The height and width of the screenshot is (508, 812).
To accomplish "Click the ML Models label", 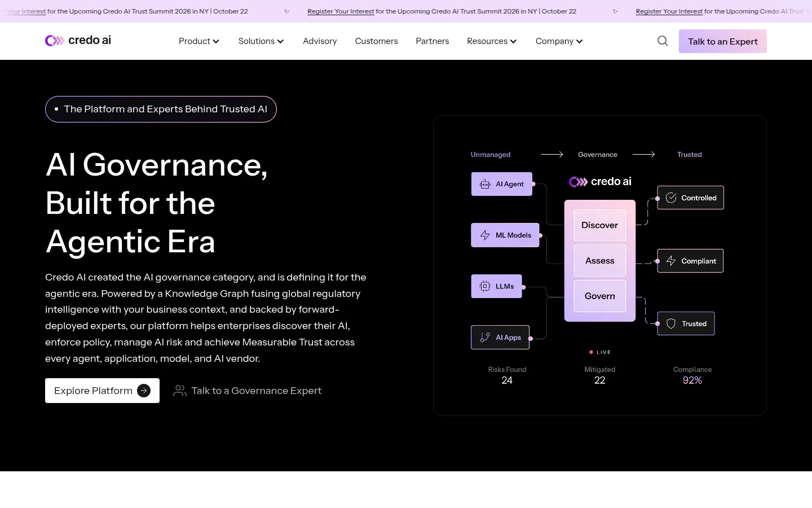I will pos(513,235).
